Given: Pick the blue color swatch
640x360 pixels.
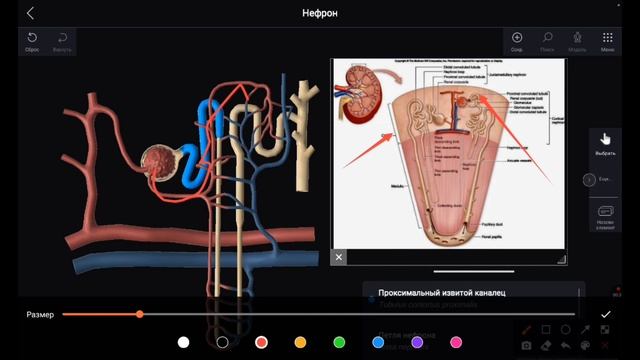Looking at the screenshot, I should 378,342.
